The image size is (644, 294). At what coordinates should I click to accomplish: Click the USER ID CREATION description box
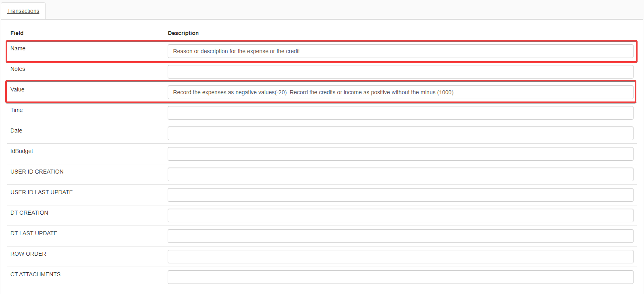(x=400, y=174)
